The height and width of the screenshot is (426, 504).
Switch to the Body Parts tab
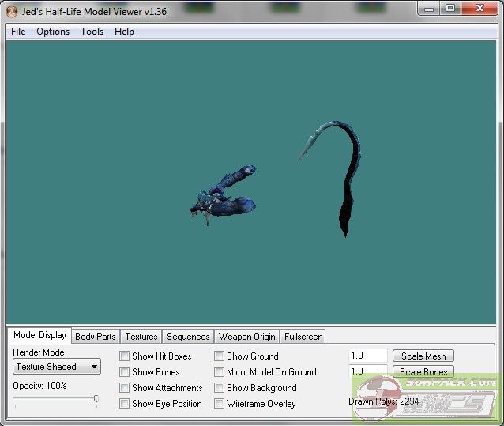95,337
